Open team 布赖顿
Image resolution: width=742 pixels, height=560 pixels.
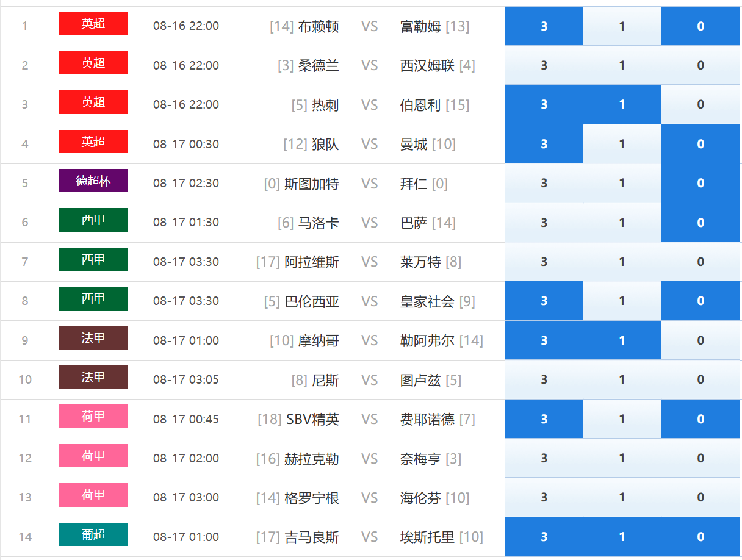click(x=319, y=26)
